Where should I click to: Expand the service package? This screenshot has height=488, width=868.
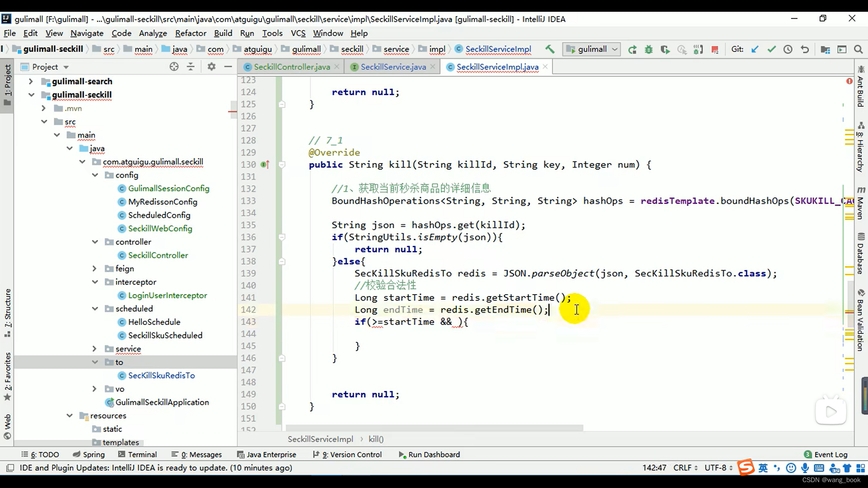pyautogui.click(x=94, y=349)
